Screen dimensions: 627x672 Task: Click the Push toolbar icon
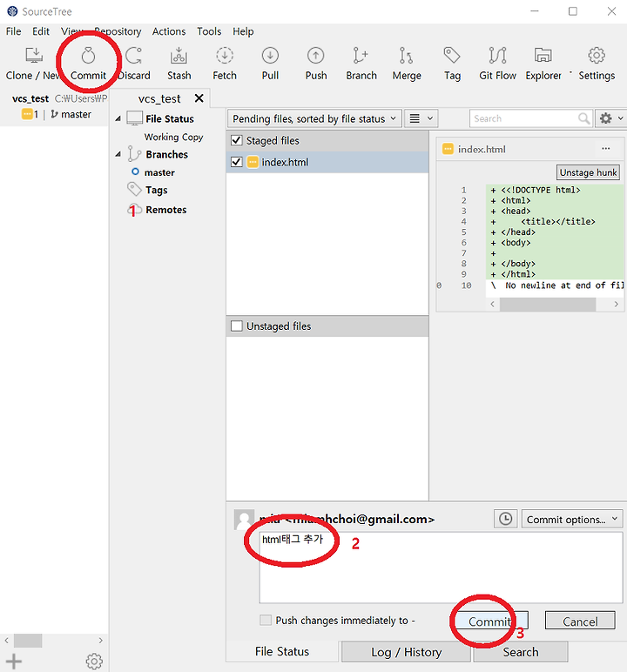pos(315,64)
